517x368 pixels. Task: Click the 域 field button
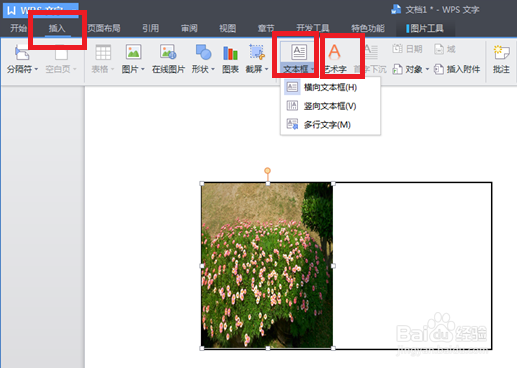coord(445,49)
